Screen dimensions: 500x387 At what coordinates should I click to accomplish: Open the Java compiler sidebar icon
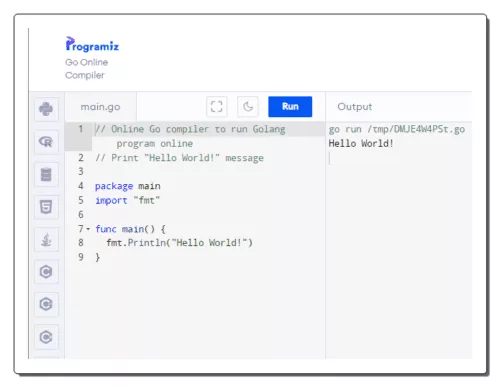pyautogui.click(x=46, y=239)
